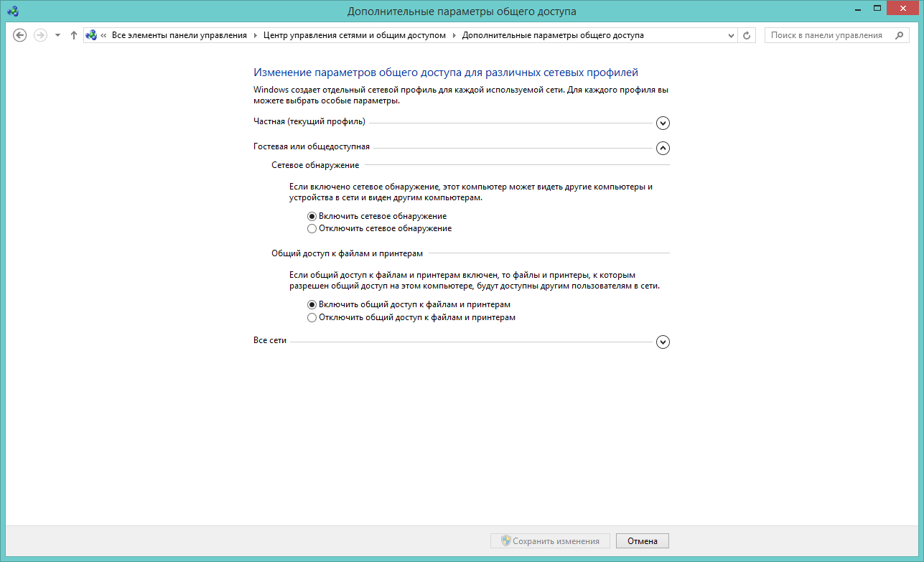Click the search magnifier icon
Screen dimensions: 924x562
click(x=899, y=35)
